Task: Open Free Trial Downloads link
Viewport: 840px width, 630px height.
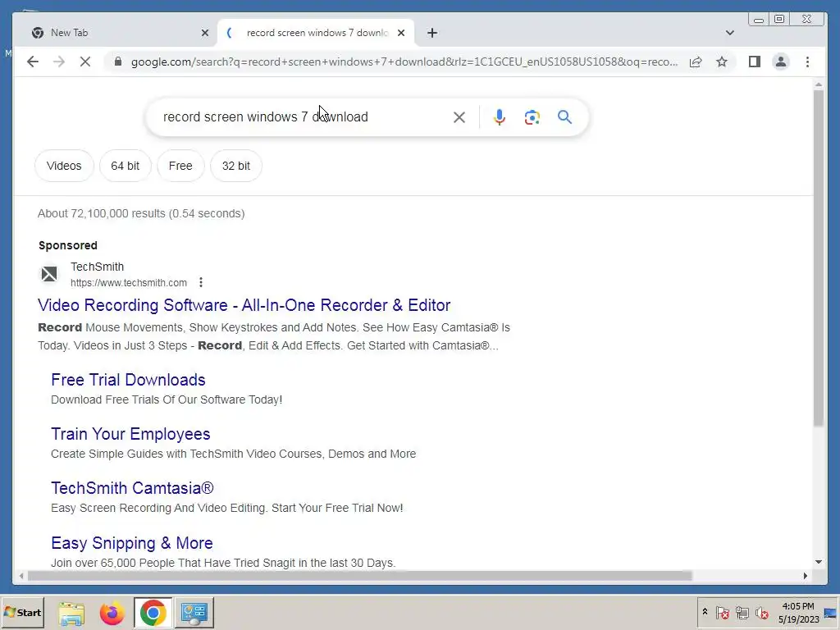Action: click(128, 380)
